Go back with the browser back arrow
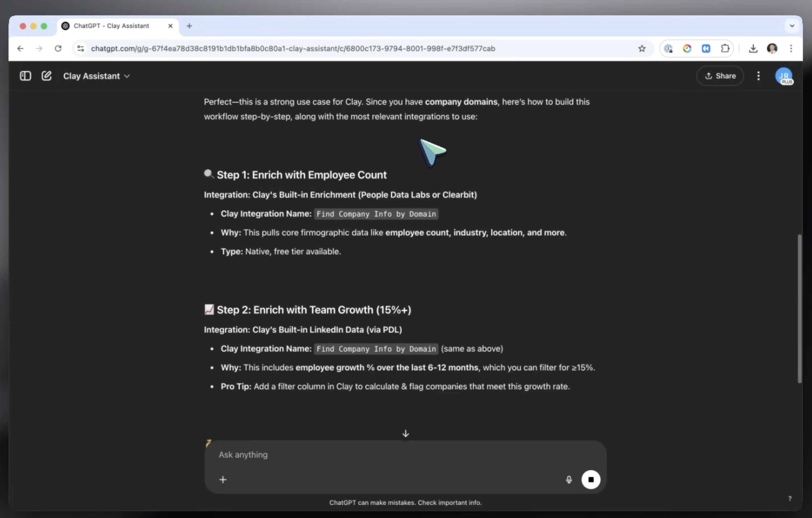This screenshot has width=812, height=518. [x=20, y=48]
